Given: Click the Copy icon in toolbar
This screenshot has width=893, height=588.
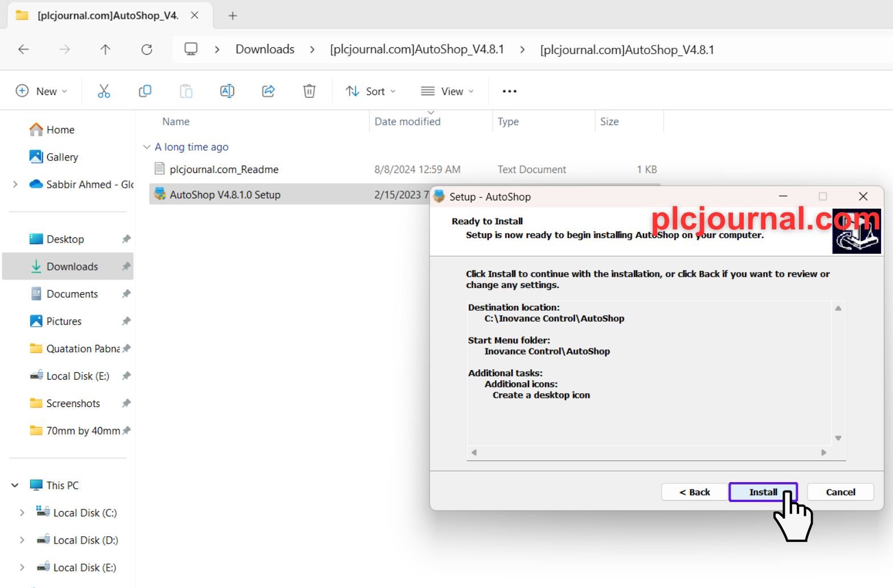Looking at the screenshot, I should click(x=145, y=91).
